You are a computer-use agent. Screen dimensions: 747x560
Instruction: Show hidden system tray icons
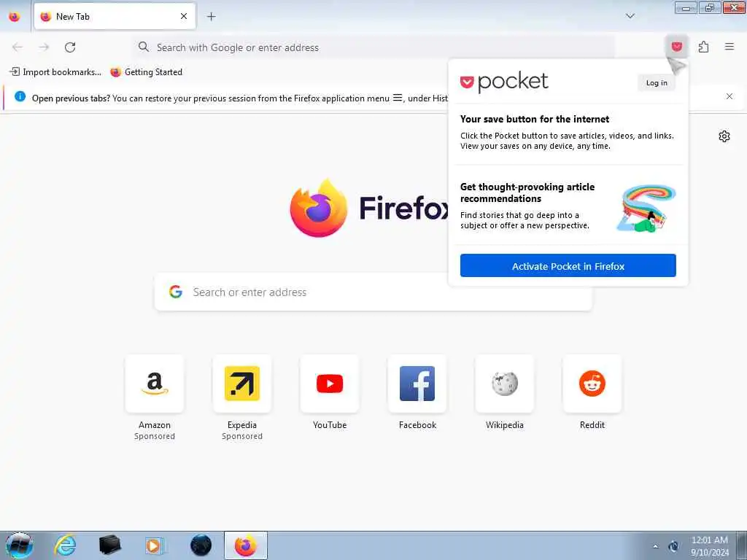coord(656,546)
